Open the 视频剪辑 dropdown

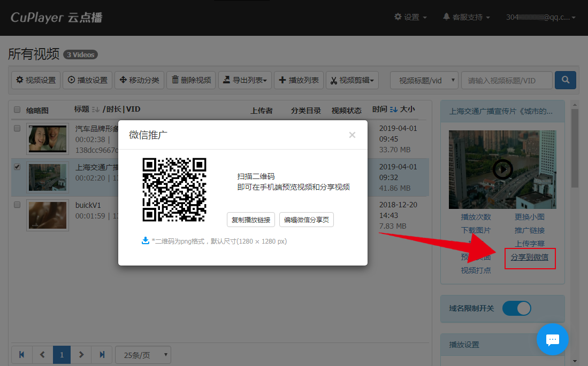point(352,80)
